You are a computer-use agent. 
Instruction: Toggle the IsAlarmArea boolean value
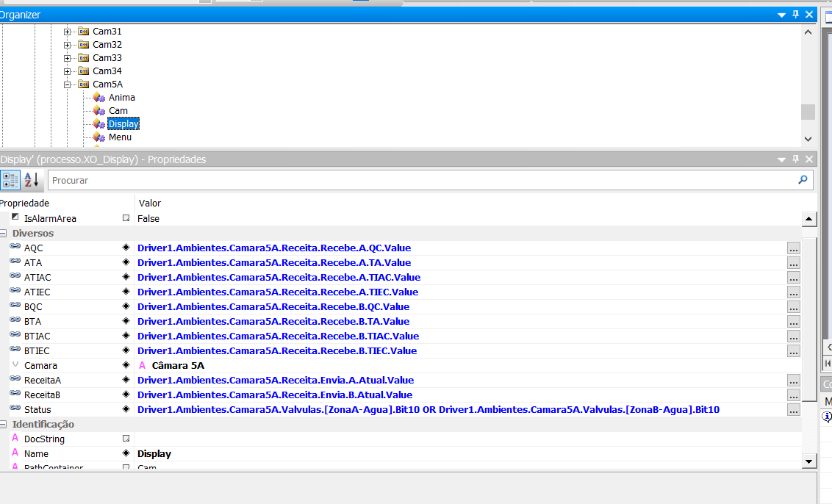148,218
